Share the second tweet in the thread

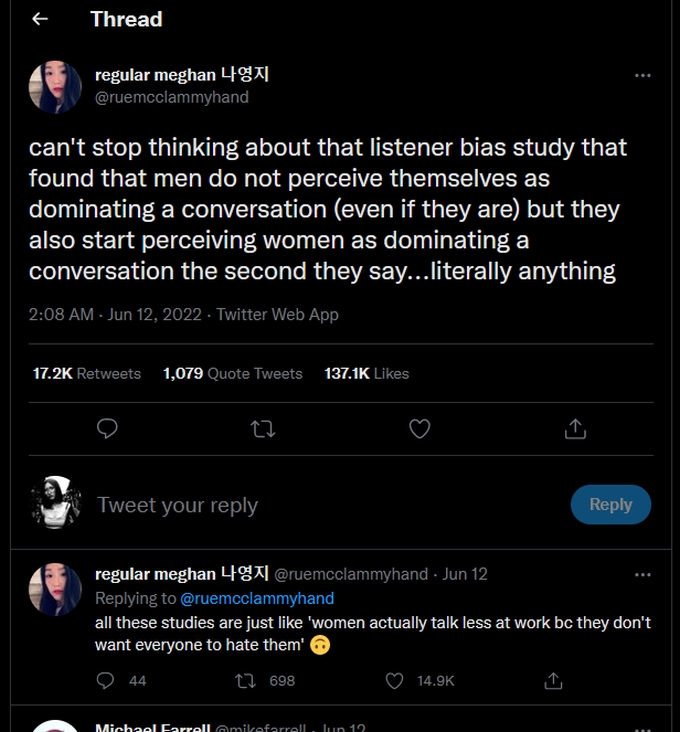coord(553,680)
